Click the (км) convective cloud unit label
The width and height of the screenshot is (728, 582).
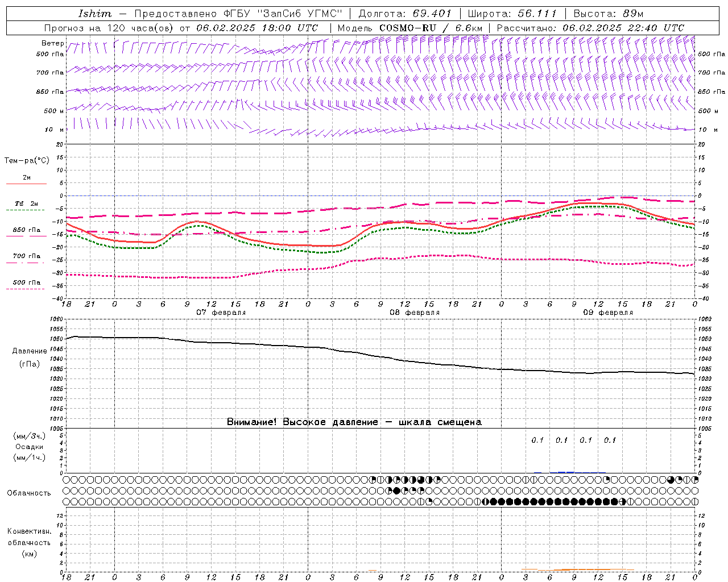pos(29,554)
